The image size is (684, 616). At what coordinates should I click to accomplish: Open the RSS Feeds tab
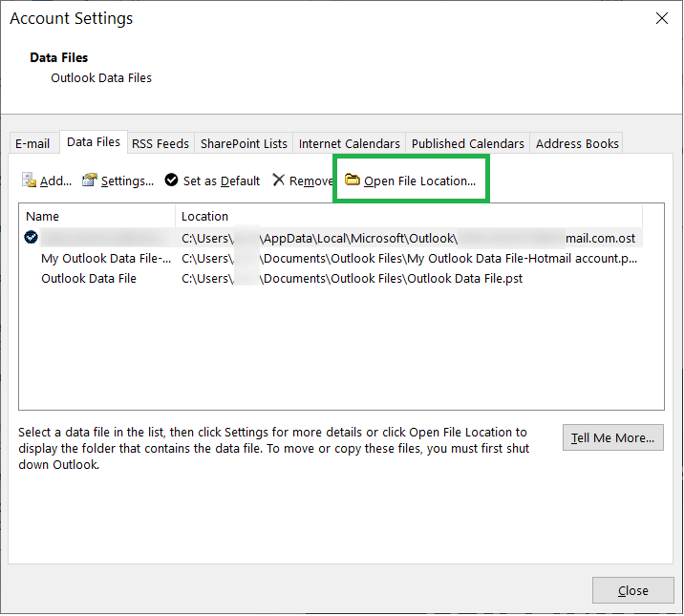tap(160, 143)
